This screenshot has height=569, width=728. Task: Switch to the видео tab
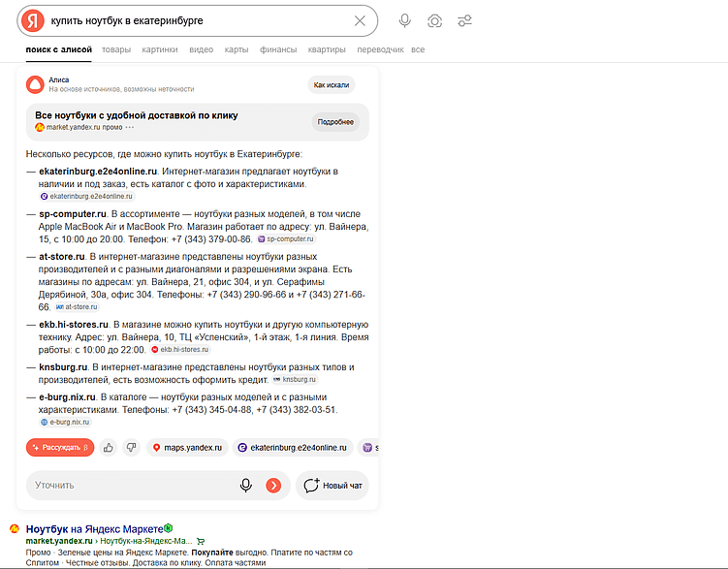(x=201, y=49)
